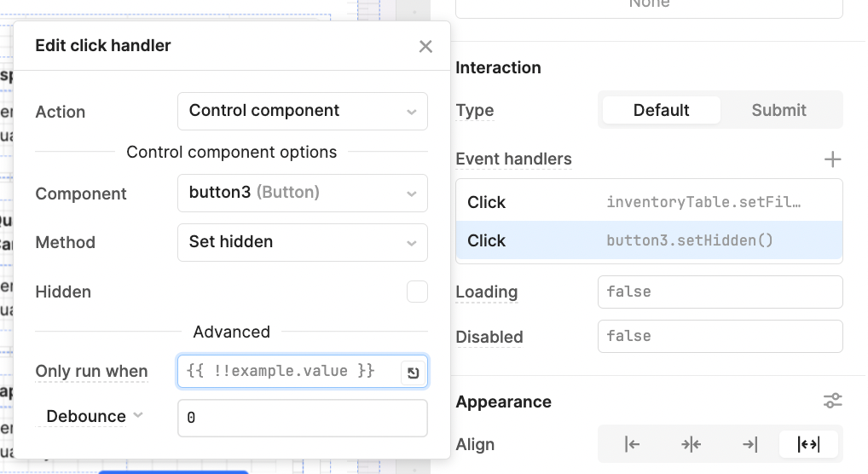
Task: Open the Method dropdown showing Set hidden
Action: pyautogui.click(x=302, y=242)
